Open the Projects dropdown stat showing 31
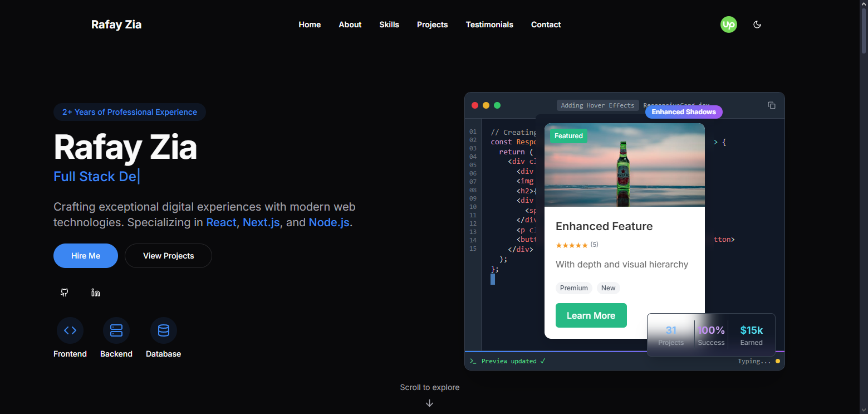 [x=670, y=335]
